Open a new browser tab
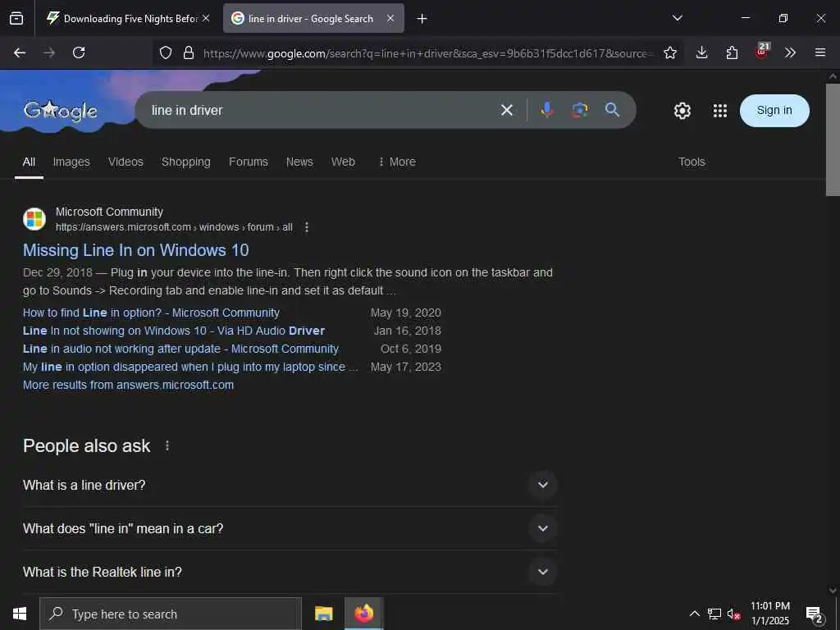This screenshot has width=840, height=630. click(x=422, y=19)
